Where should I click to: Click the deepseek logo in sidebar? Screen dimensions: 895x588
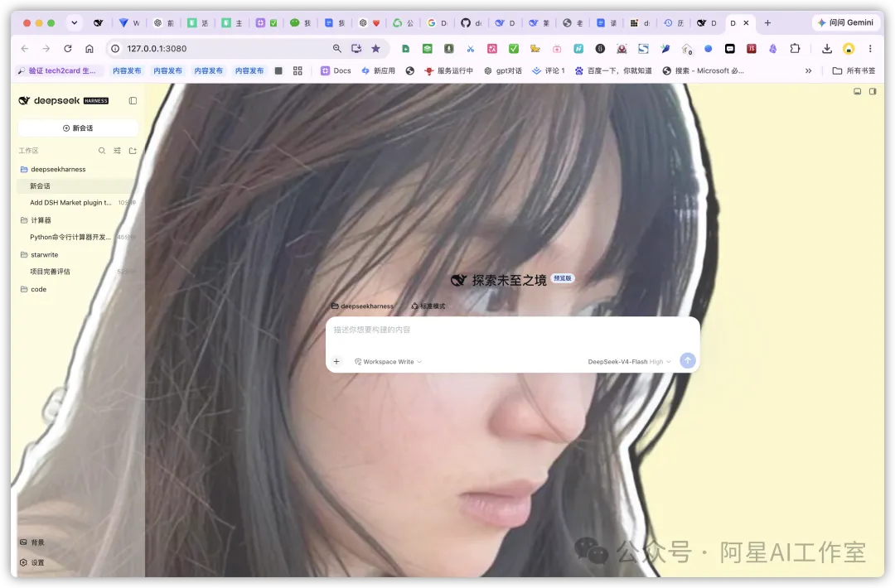(63, 100)
